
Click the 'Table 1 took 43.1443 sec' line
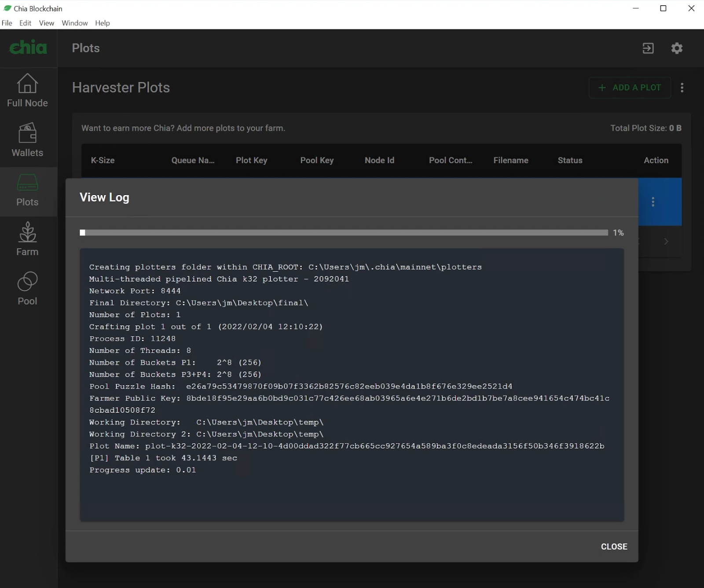[163, 458]
